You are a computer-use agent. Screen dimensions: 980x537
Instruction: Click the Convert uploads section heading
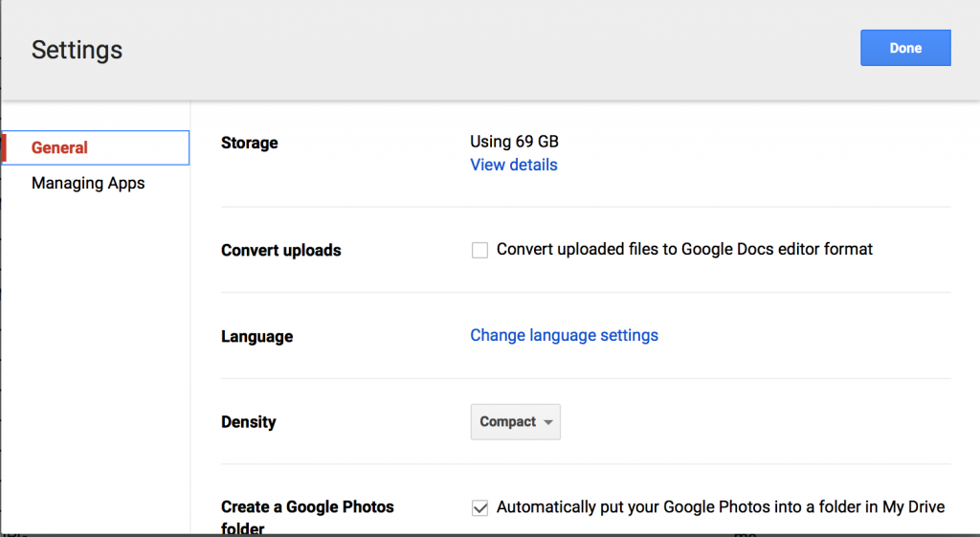[280, 250]
